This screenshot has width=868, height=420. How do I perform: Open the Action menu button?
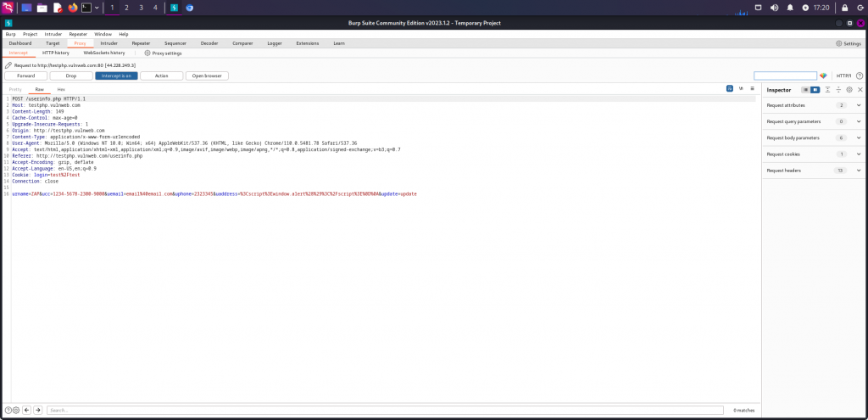click(162, 76)
